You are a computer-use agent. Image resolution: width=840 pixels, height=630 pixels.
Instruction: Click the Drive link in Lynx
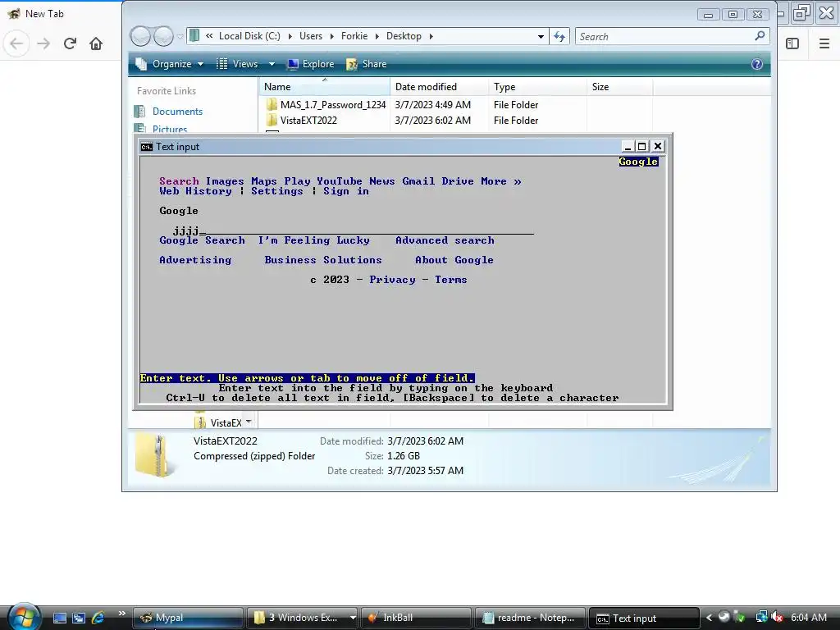point(458,181)
